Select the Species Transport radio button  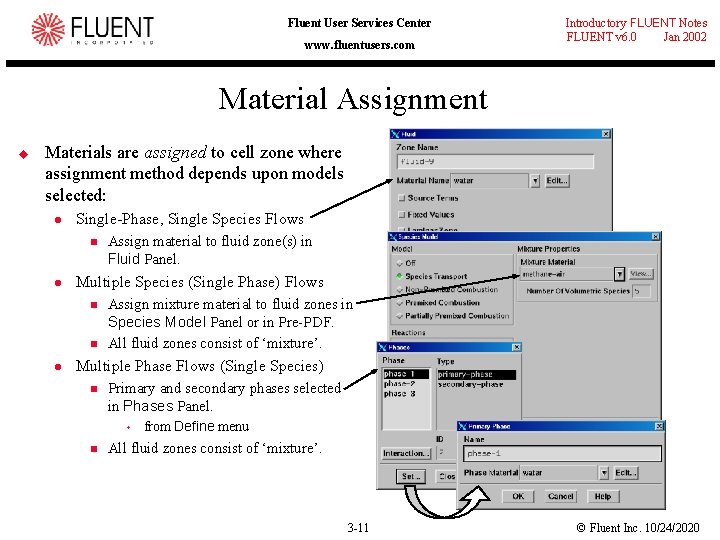(399, 276)
